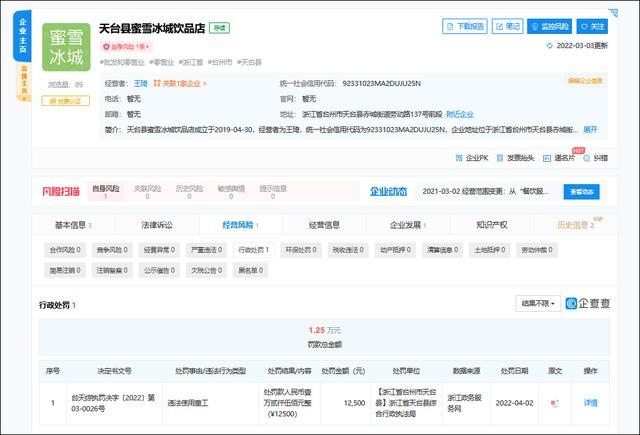The image size is (640, 435).
Task: Switch to the 经营风险 tab
Action: (240, 225)
